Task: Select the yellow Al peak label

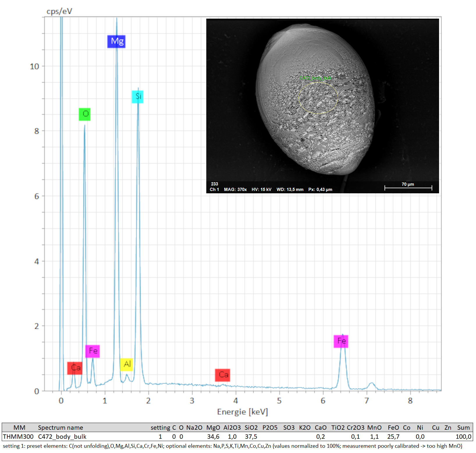Action: (x=127, y=364)
